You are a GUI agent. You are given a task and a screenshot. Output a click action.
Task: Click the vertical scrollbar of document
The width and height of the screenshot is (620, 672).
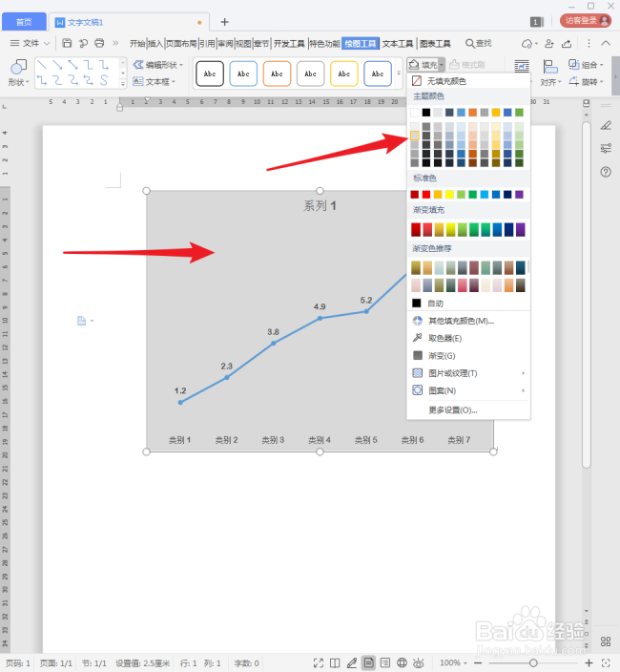tap(587, 294)
